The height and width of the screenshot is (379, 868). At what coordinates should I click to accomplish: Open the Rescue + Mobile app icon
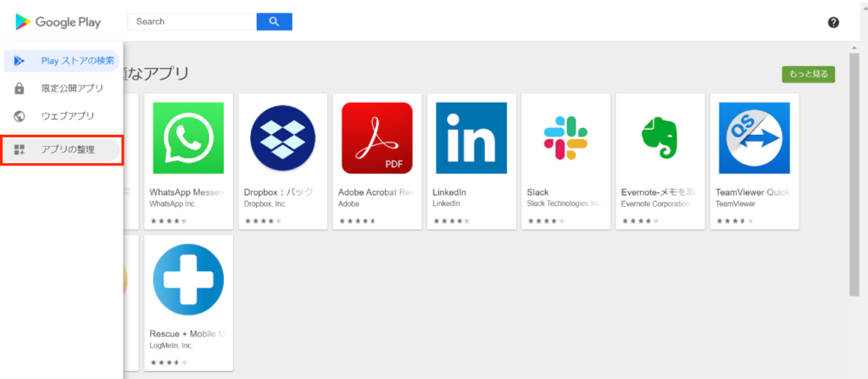click(188, 279)
